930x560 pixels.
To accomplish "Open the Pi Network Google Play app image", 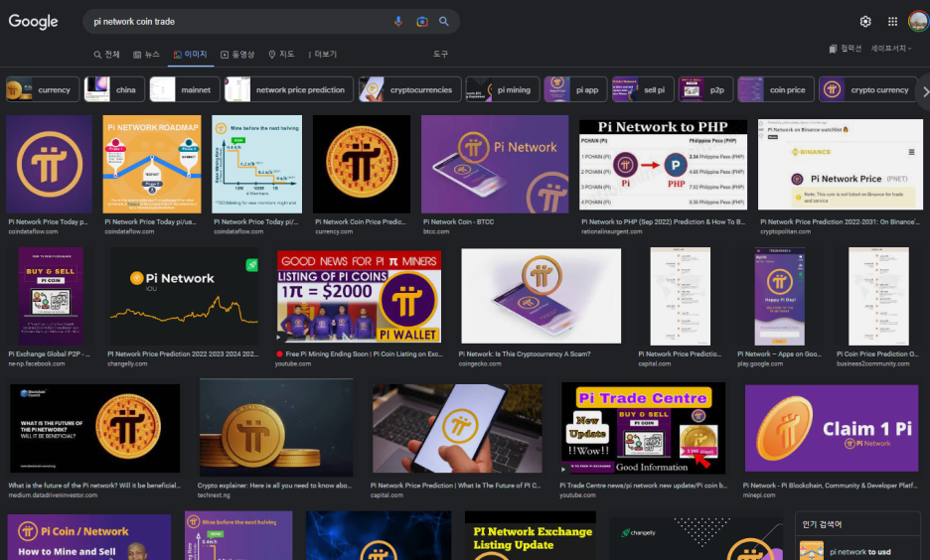I will 779,296.
